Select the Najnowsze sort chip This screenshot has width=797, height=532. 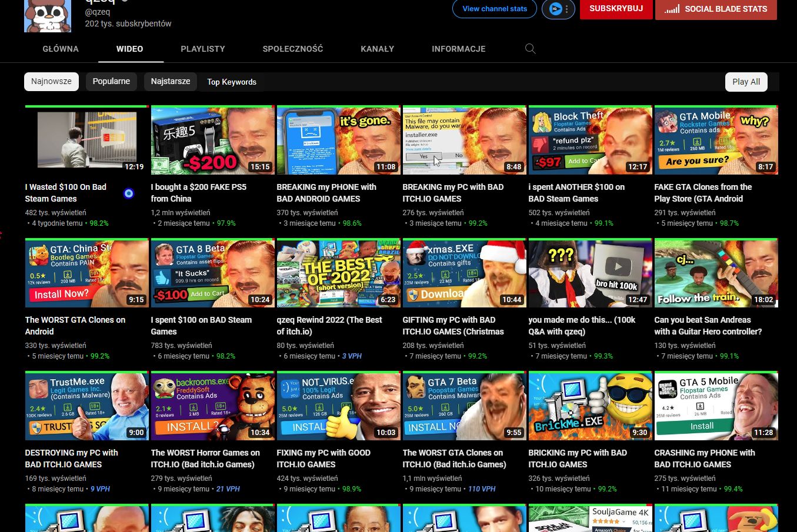click(52, 81)
